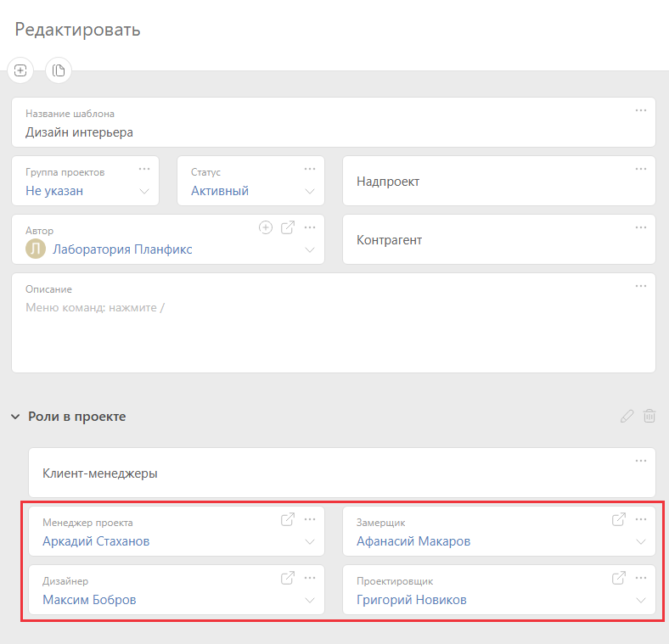The height and width of the screenshot is (644, 669).
Task: Open external link icon for Дизайнер
Action: (x=288, y=578)
